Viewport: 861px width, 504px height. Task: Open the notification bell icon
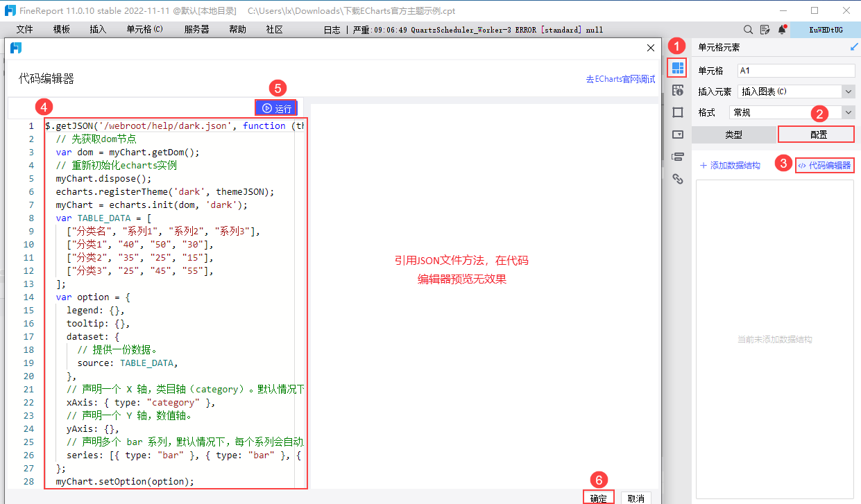(x=782, y=30)
